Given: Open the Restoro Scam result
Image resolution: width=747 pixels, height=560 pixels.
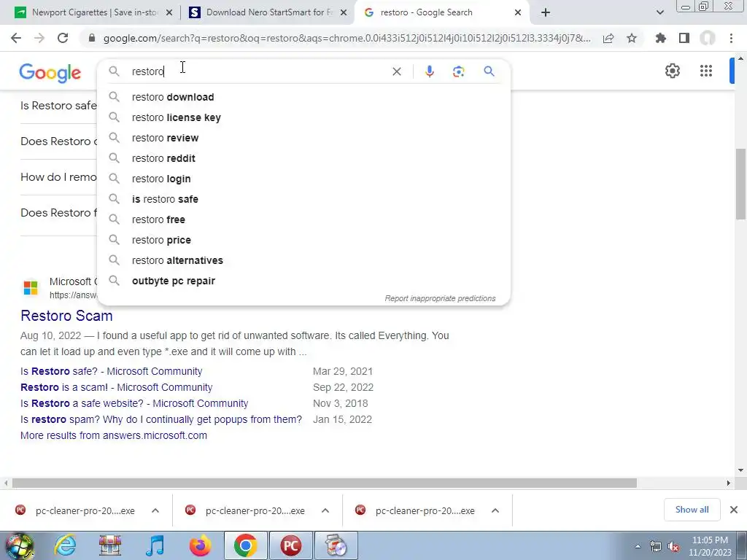Looking at the screenshot, I should click(x=66, y=316).
